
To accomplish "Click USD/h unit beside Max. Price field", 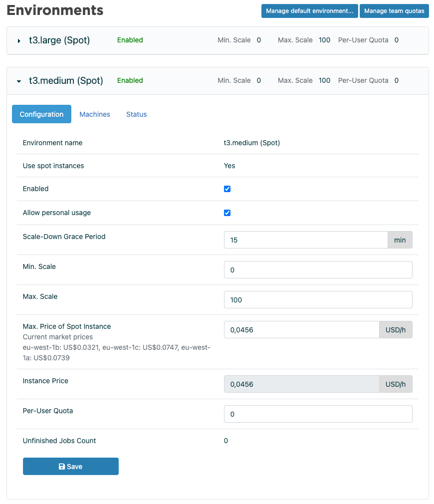I will 396,329.
